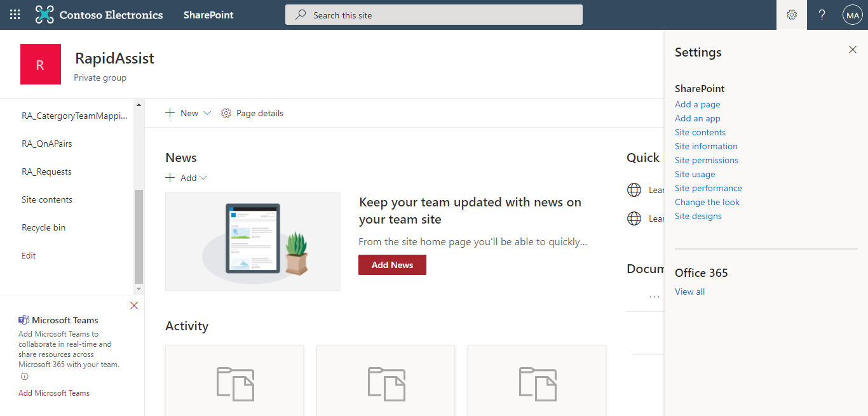
Task: Open RA_CatergoryTeamMappi... in left navigation
Action: [74, 116]
